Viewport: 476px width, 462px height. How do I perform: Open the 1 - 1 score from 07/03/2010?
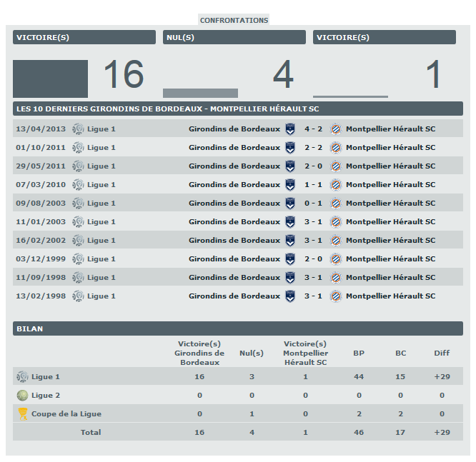pos(313,185)
